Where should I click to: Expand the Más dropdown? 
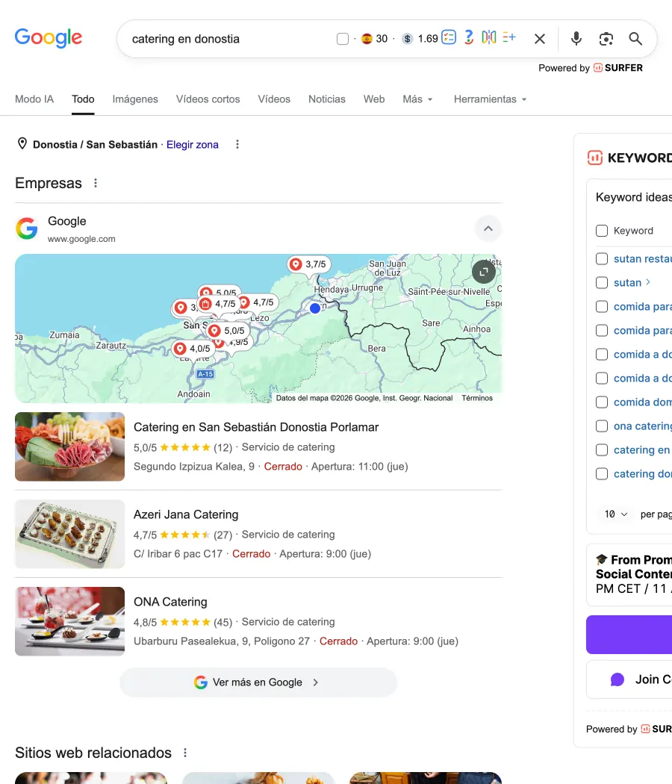click(417, 99)
